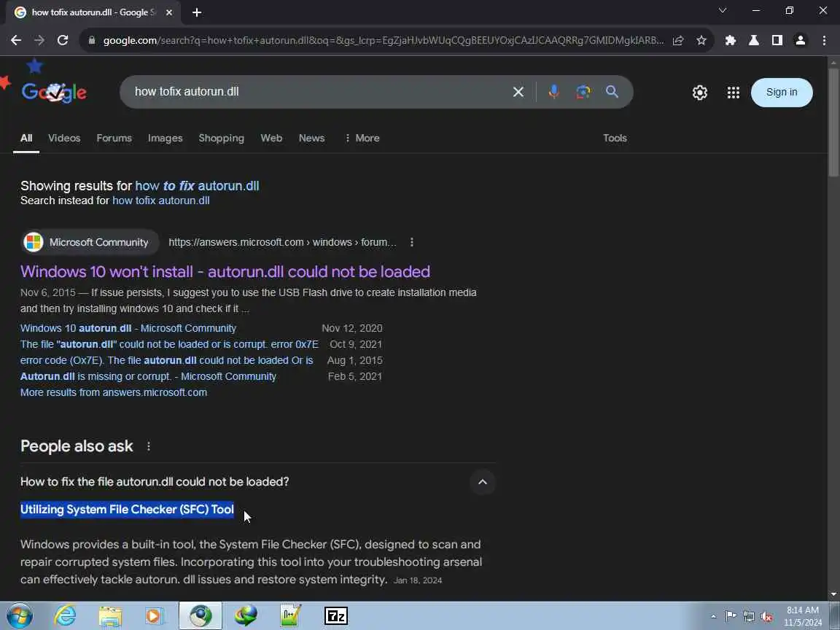
Task: Go back to the previous page
Action: 16,40
